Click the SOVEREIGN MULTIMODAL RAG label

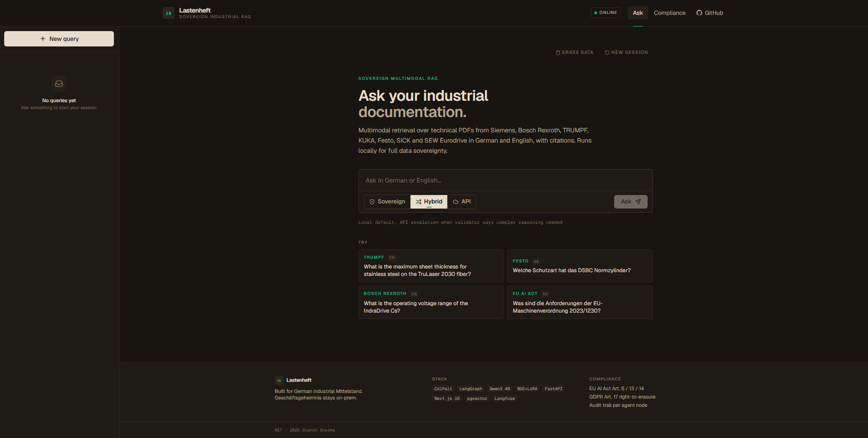pyautogui.click(x=398, y=78)
